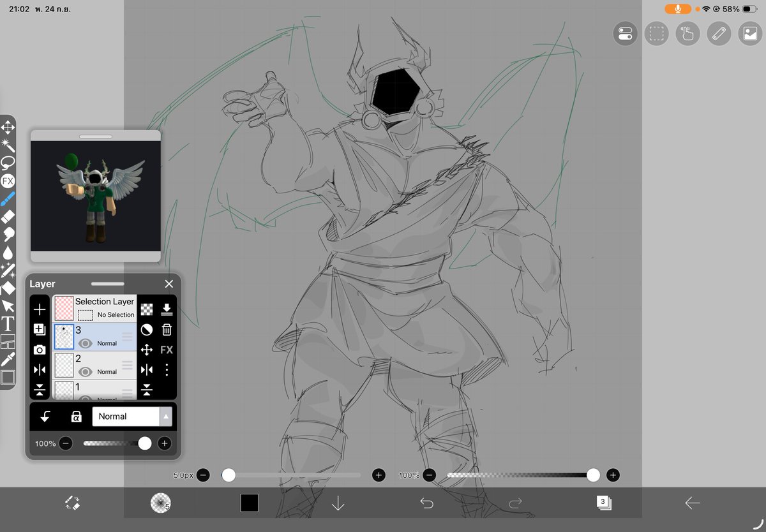Open the FX filter tool in left toolbar

pyautogui.click(x=8, y=181)
